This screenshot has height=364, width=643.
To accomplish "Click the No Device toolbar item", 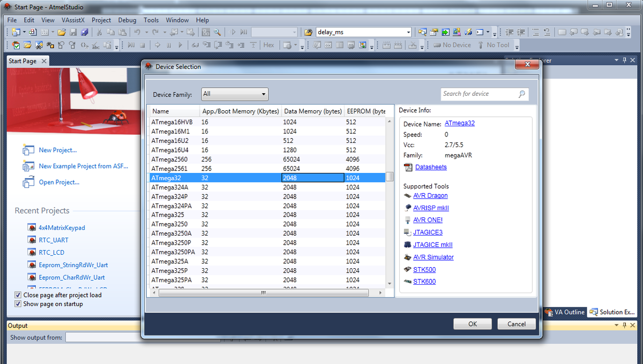I will pos(452,45).
